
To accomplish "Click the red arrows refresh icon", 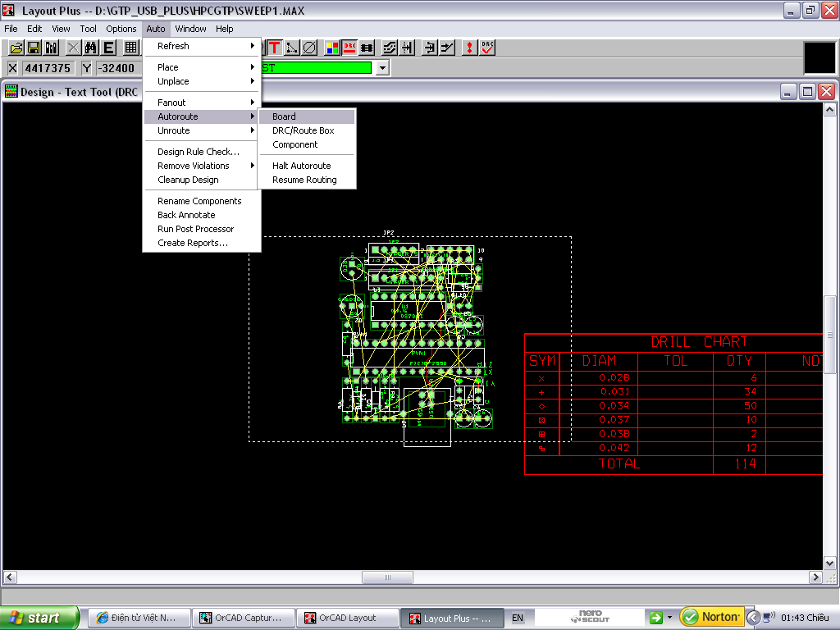I will [x=469, y=48].
